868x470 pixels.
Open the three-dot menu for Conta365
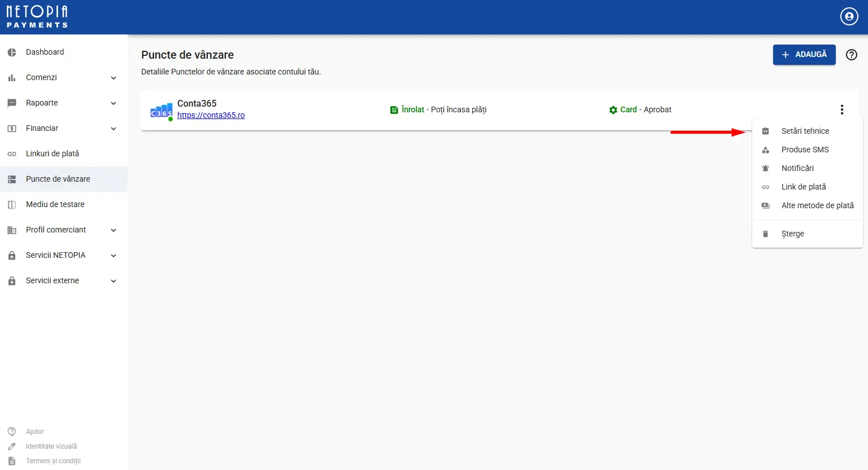841,109
